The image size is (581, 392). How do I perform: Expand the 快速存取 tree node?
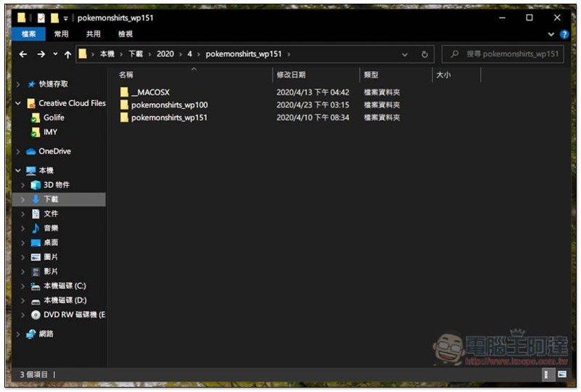tap(17, 84)
